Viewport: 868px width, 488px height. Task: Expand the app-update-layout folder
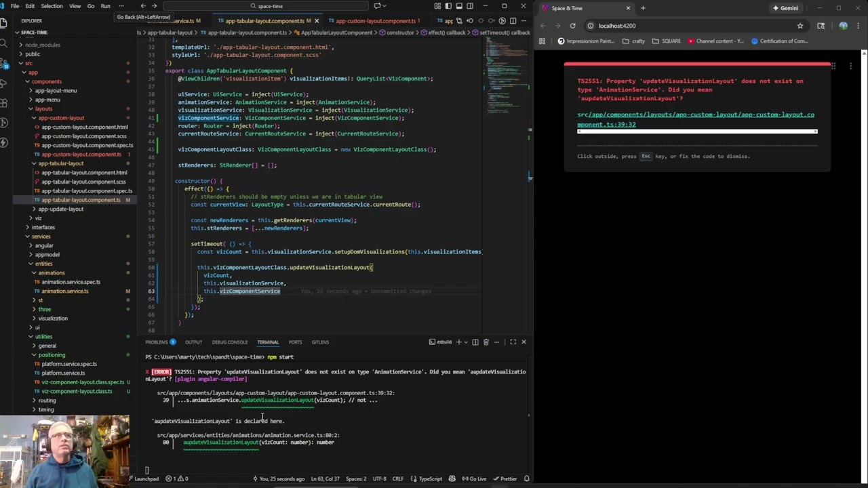click(61, 209)
